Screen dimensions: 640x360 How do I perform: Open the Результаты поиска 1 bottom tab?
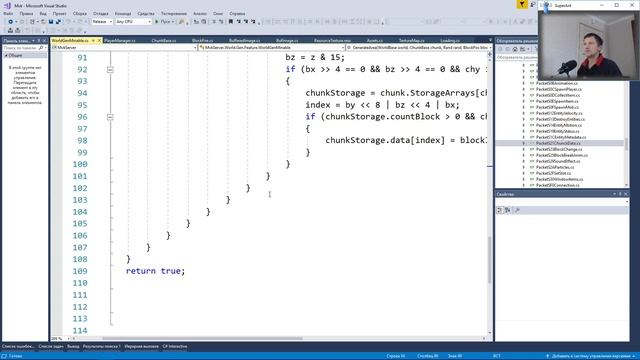coord(102,347)
